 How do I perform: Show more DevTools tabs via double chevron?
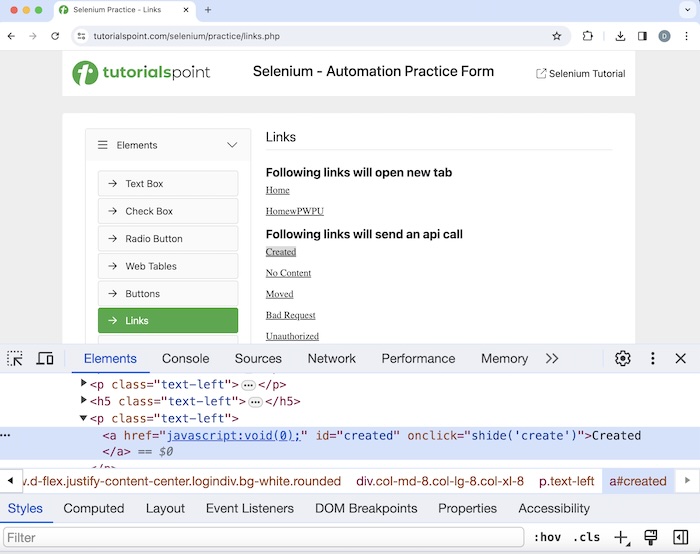click(x=551, y=358)
